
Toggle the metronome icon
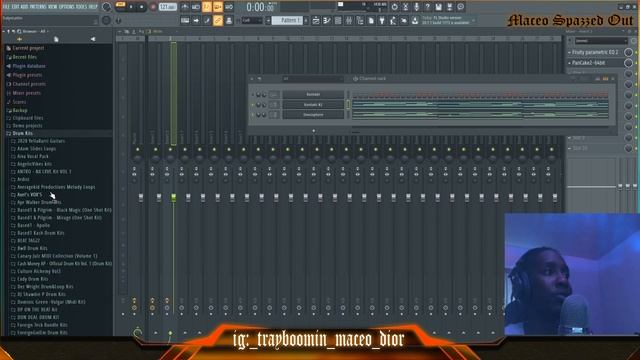click(184, 7)
